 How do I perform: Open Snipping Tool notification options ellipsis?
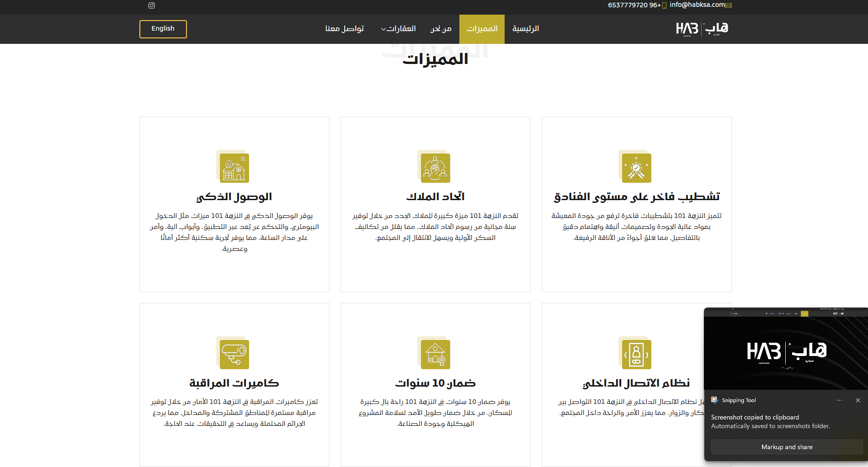coord(840,400)
